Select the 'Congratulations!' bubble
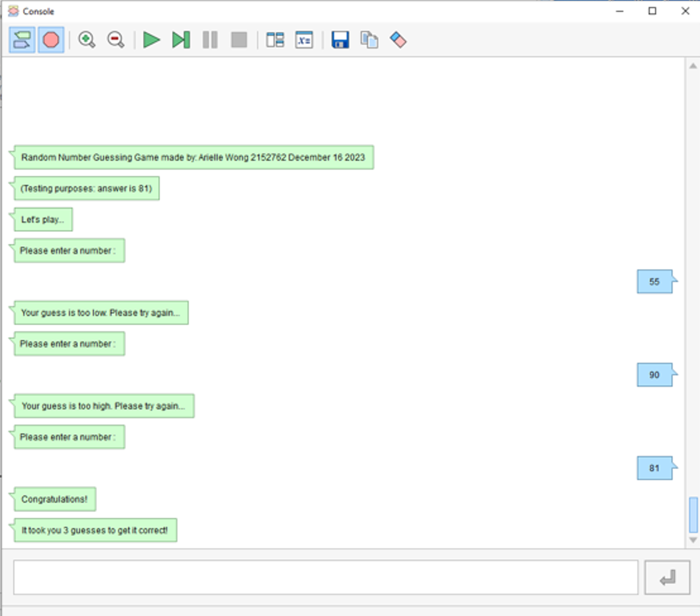Image resolution: width=700 pixels, height=616 pixels. click(55, 499)
